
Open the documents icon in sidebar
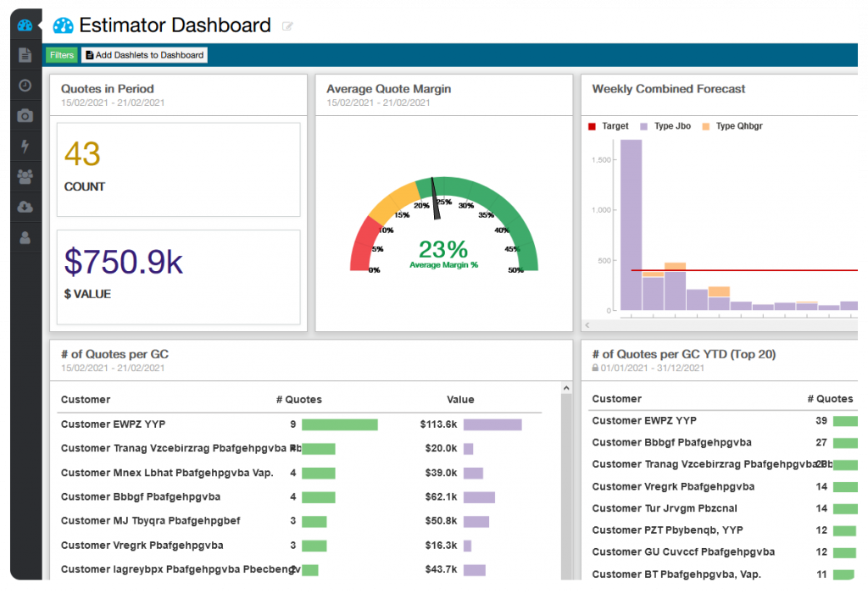coord(25,55)
